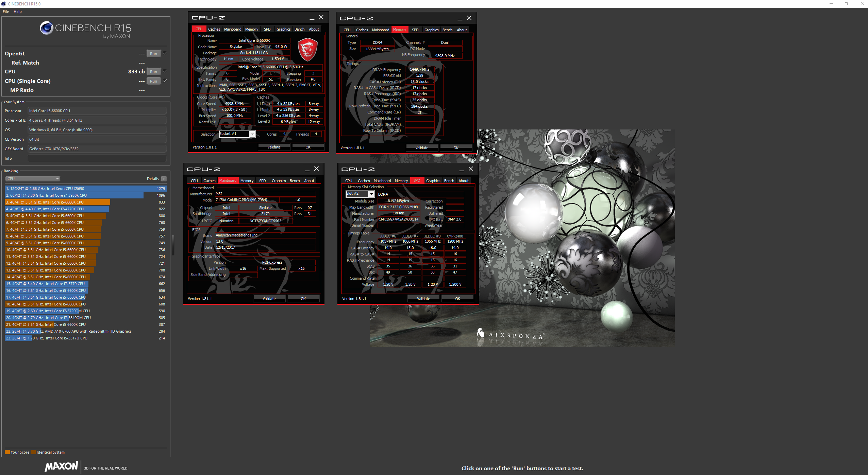Open About tab in motherboard window

[x=309, y=181]
